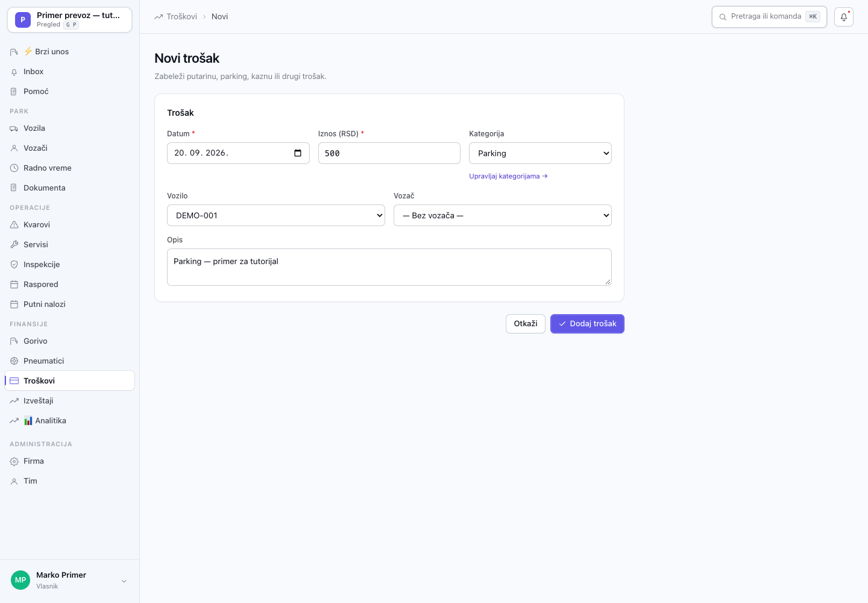
Task: Click the Iznos (RSD) amount field
Action: 389,153
